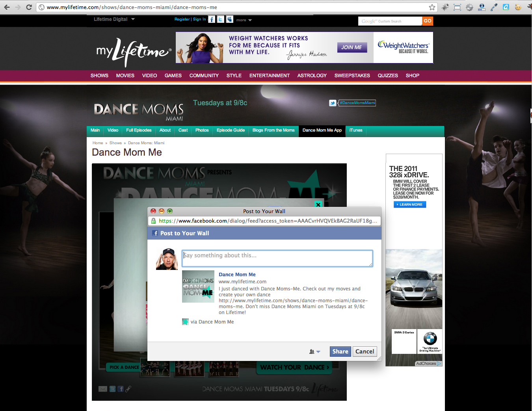Bookmark this page with the star icon
This screenshot has width=532, height=411.
(x=432, y=7)
